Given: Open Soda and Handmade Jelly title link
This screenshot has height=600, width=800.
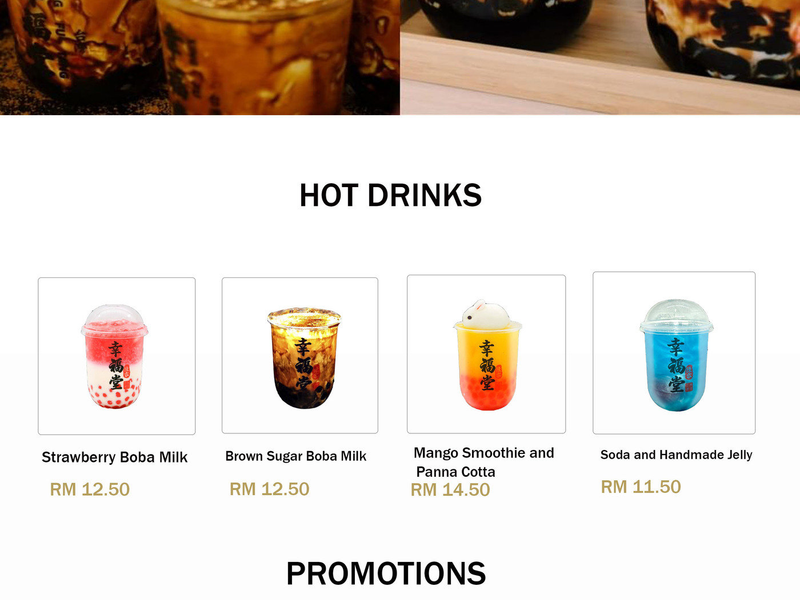Looking at the screenshot, I should (676, 455).
